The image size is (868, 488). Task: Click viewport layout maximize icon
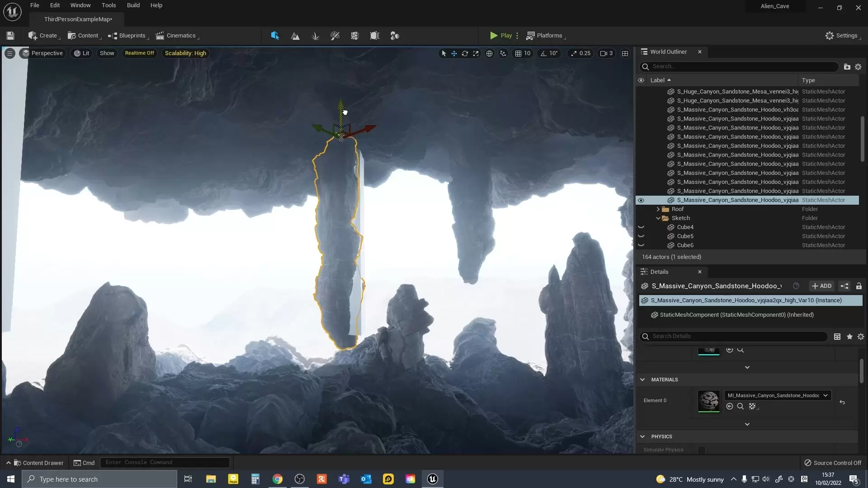click(625, 53)
